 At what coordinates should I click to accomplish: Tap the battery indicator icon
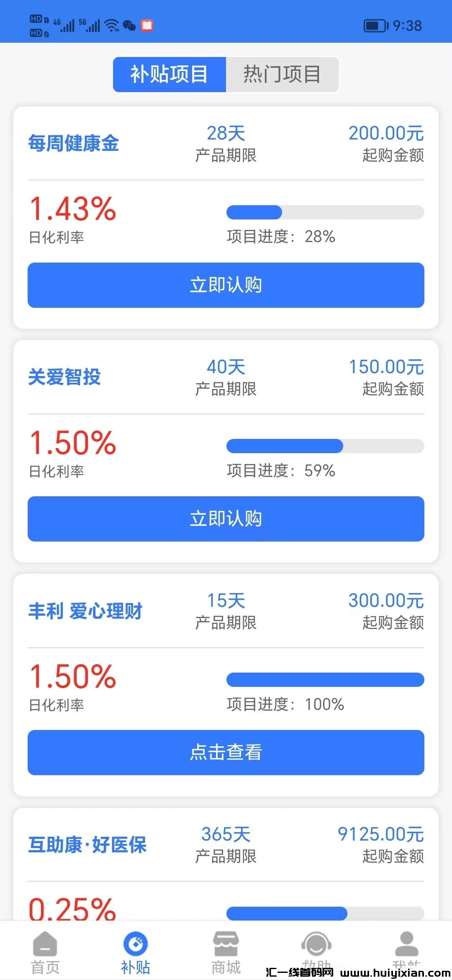click(x=375, y=26)
